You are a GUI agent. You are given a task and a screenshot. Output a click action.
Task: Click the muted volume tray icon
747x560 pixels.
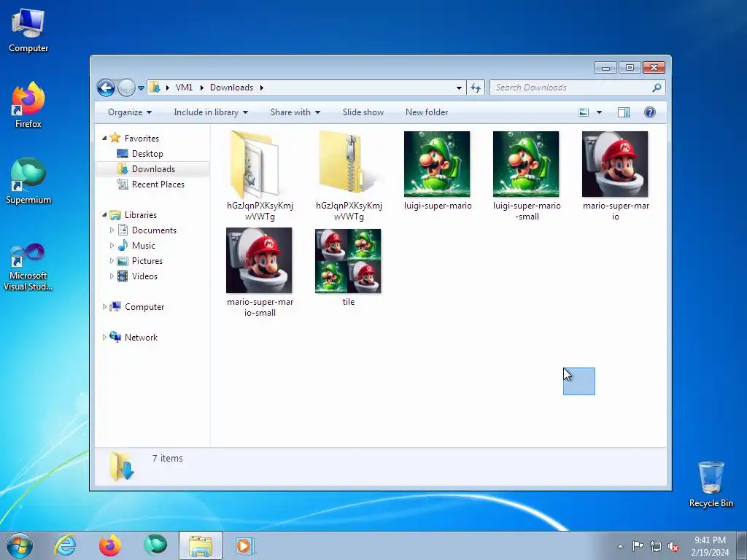click(x=673, y=546)
